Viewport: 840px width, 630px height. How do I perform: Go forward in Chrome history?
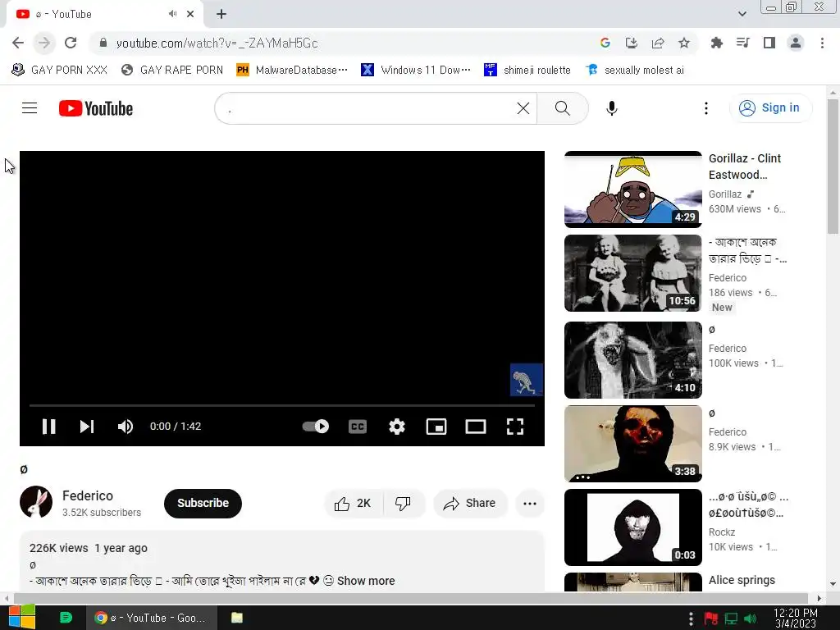[44, 43]
